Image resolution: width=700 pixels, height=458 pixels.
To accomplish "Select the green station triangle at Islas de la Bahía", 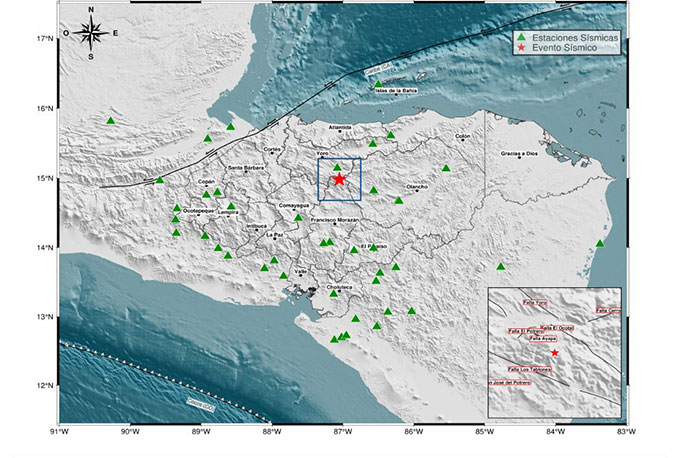I will click(378, 85).
